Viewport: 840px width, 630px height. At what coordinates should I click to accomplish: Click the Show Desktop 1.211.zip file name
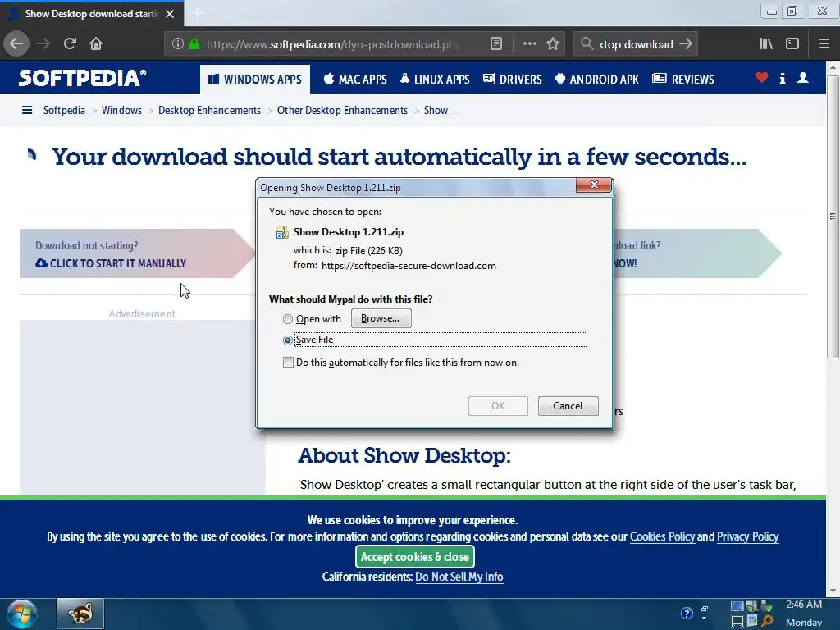tap(348, 232)
